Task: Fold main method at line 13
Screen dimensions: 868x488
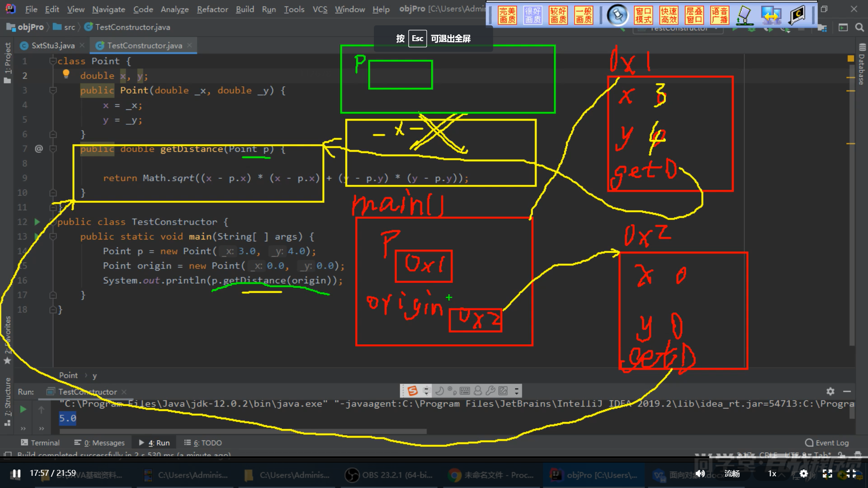Action: (x=53, y=236)
